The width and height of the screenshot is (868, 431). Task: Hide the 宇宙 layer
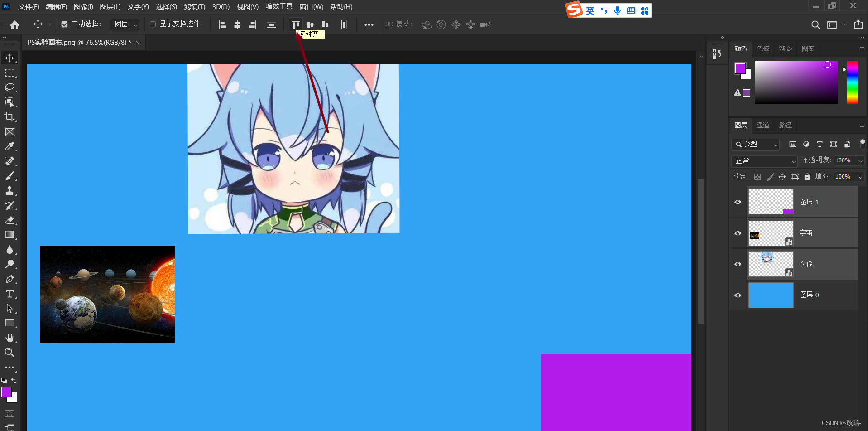click(x=738, y=233)
